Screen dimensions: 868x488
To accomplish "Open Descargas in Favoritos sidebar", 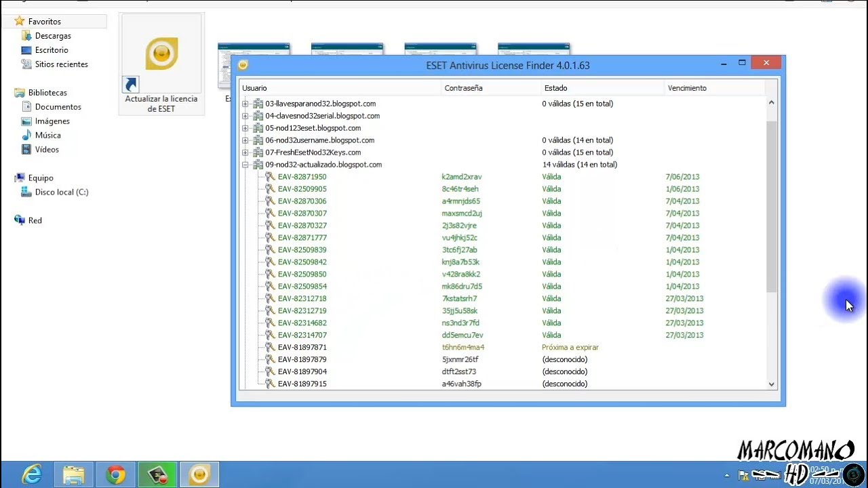I will (53, 36).
